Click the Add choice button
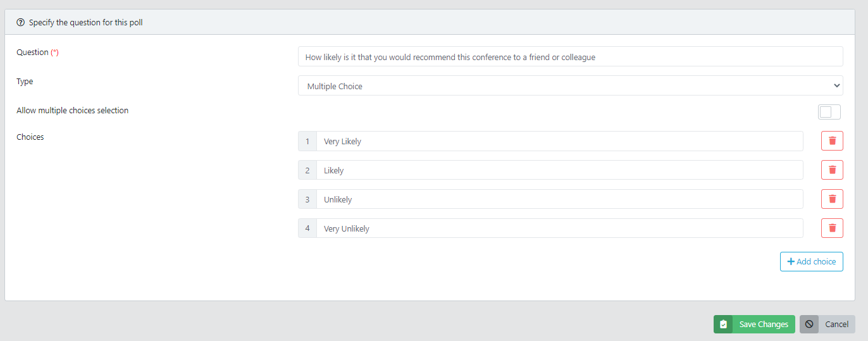The width and height of the screenshot is (868, 341). [x=812, y=262]
